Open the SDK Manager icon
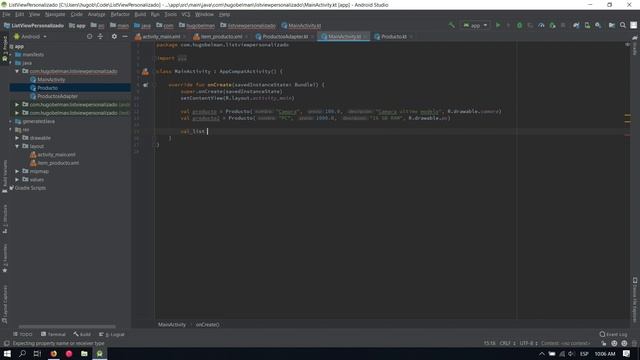Viewport: 640px width, 360px height. (x=598, y=25)
